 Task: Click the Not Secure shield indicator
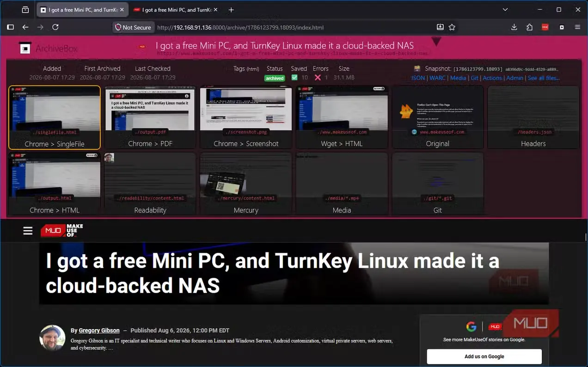pyautogui.click(x=133, y=27)
